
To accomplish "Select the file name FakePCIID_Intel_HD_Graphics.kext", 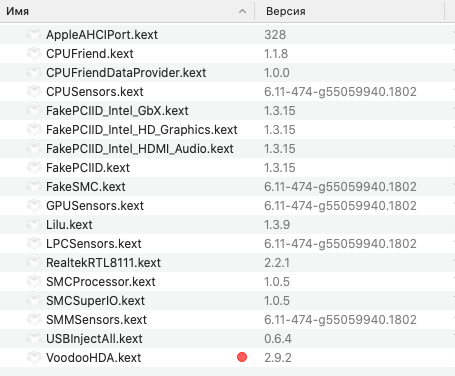I will click(142, 130).
